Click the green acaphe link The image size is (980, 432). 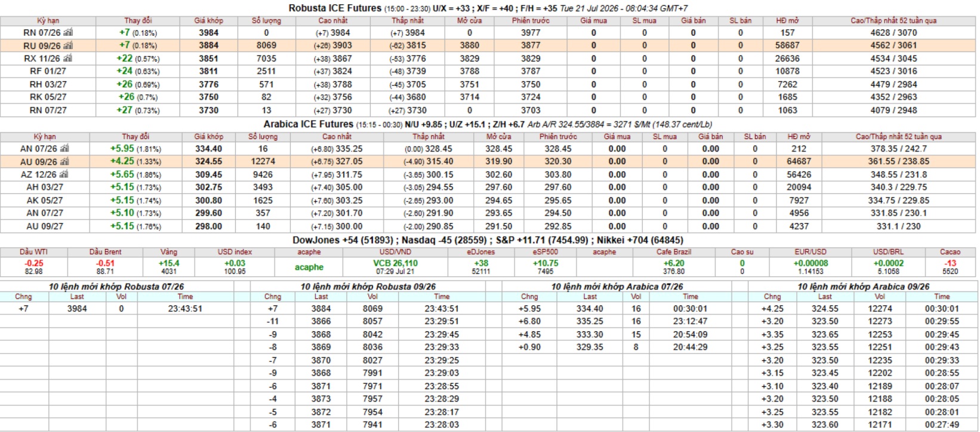click(309, 267)
